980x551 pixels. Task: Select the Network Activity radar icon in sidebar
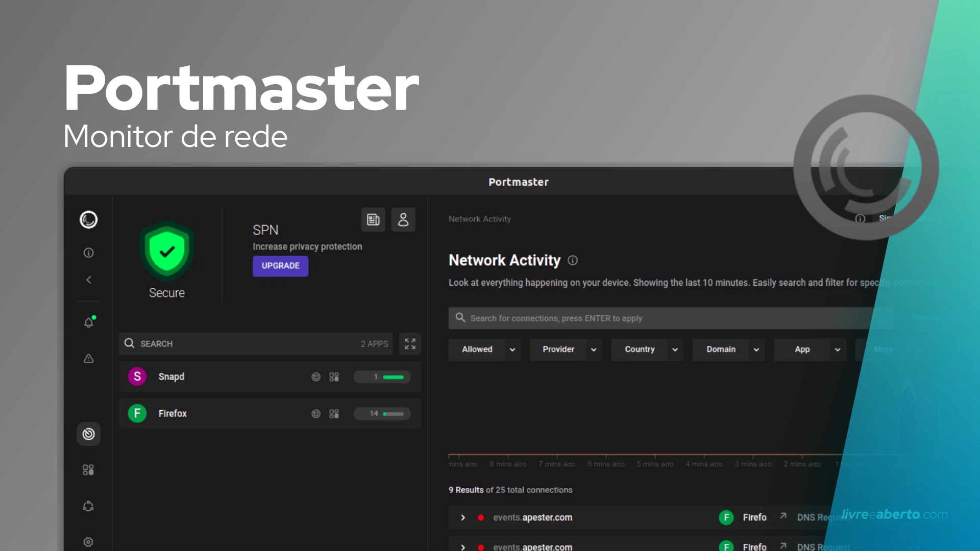(88, 434)
